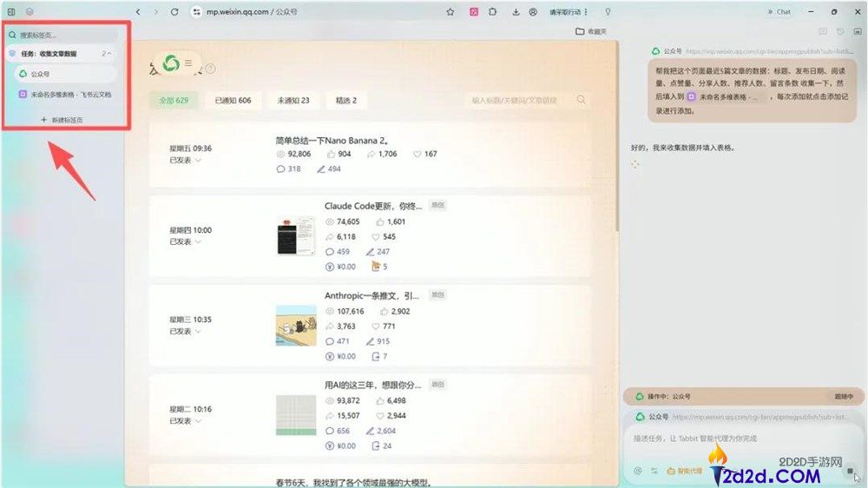Click the help question mark icon
The height and width of the screenshot is (488, 868).
210,69
